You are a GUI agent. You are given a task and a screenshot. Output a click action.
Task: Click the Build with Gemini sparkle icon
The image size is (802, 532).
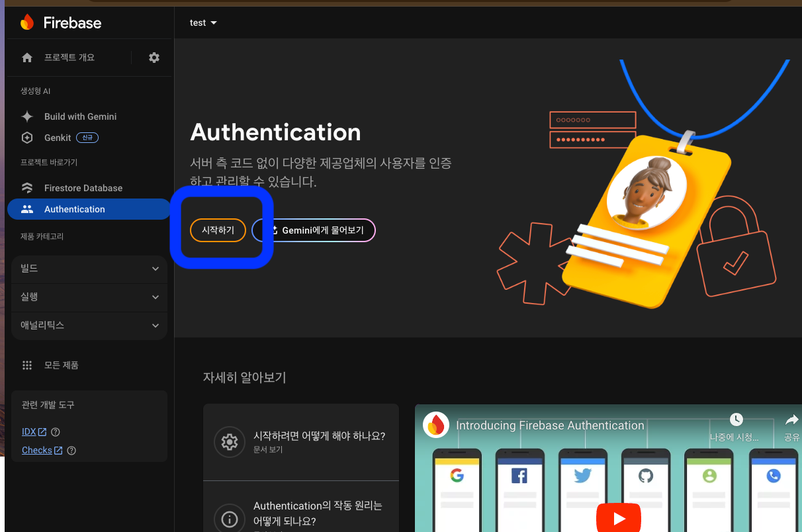(27, 116)
